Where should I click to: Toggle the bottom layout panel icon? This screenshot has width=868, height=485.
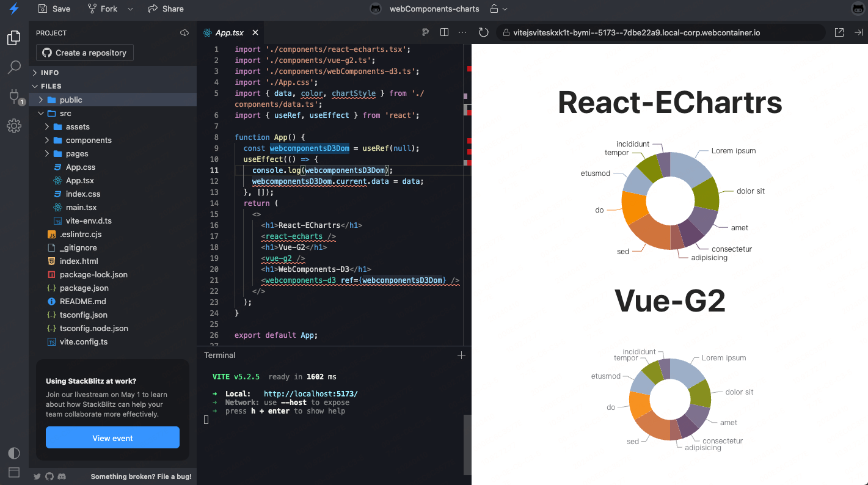pos(13,472)
